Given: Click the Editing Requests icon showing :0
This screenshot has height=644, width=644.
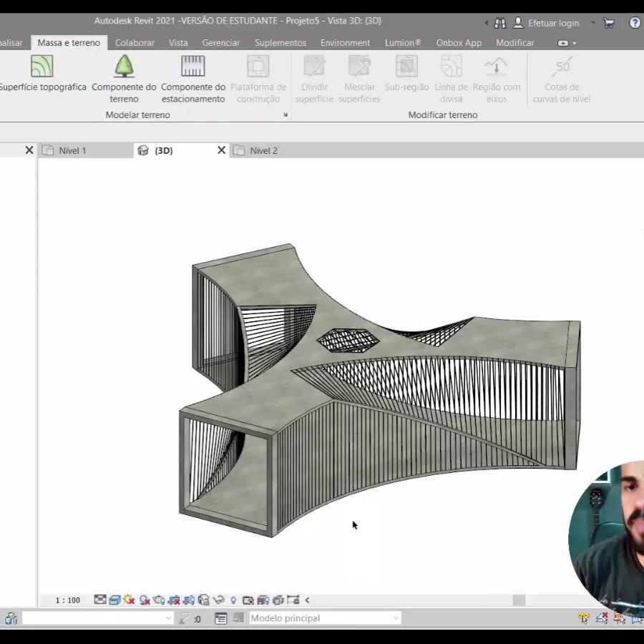Looking at the screenshot, I should click(190, 618).
